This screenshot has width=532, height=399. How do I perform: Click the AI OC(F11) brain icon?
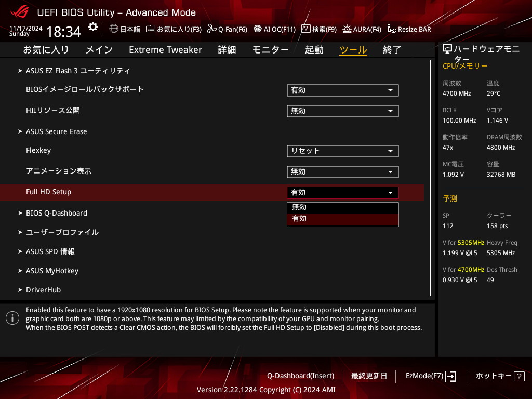pyautogui.click(x=258, y=29)
